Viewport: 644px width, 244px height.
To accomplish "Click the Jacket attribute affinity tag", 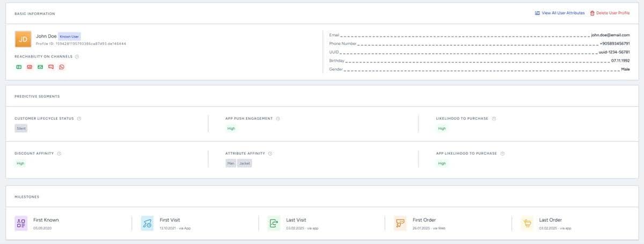I will click(245, 163).
